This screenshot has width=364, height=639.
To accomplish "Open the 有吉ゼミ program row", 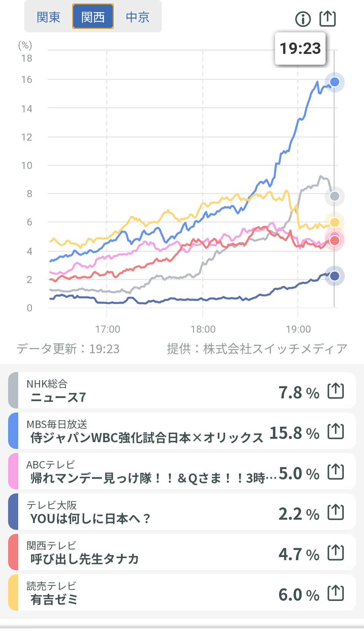I will [135, 593].
